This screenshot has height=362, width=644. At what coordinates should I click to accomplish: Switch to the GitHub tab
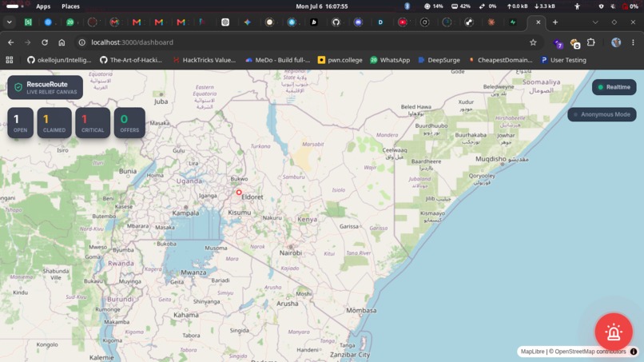pos(336,22)
